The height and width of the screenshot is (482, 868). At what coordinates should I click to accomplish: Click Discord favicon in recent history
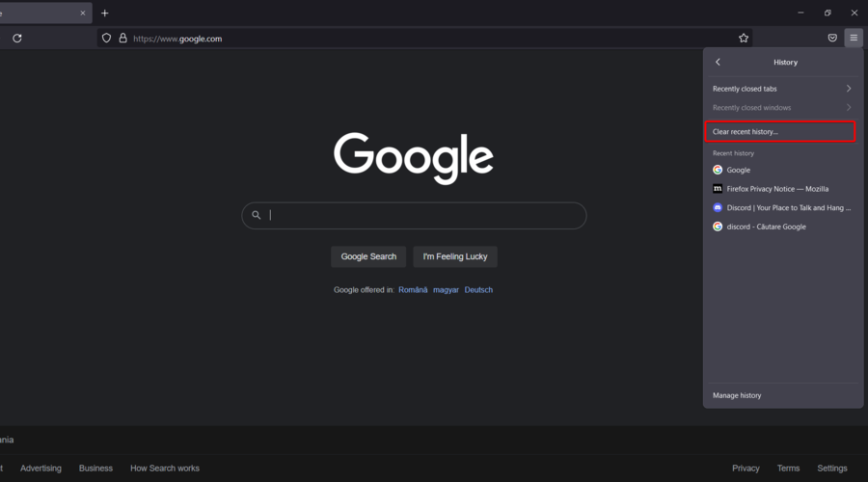pos(718,207)
